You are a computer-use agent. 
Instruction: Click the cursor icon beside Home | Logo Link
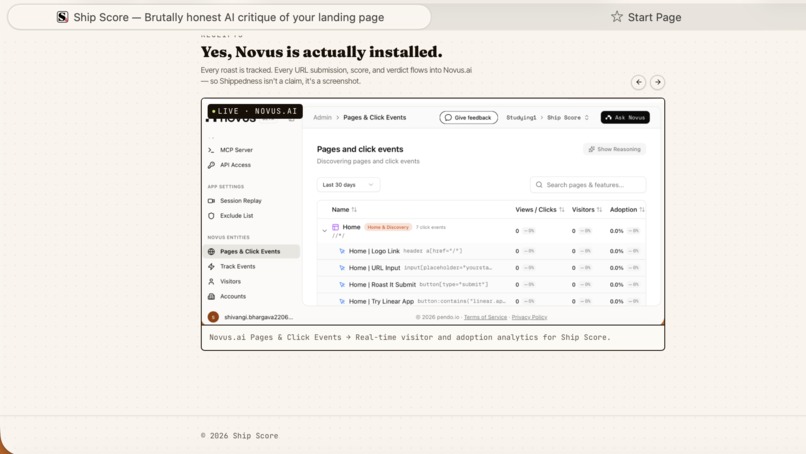(342, 251)
